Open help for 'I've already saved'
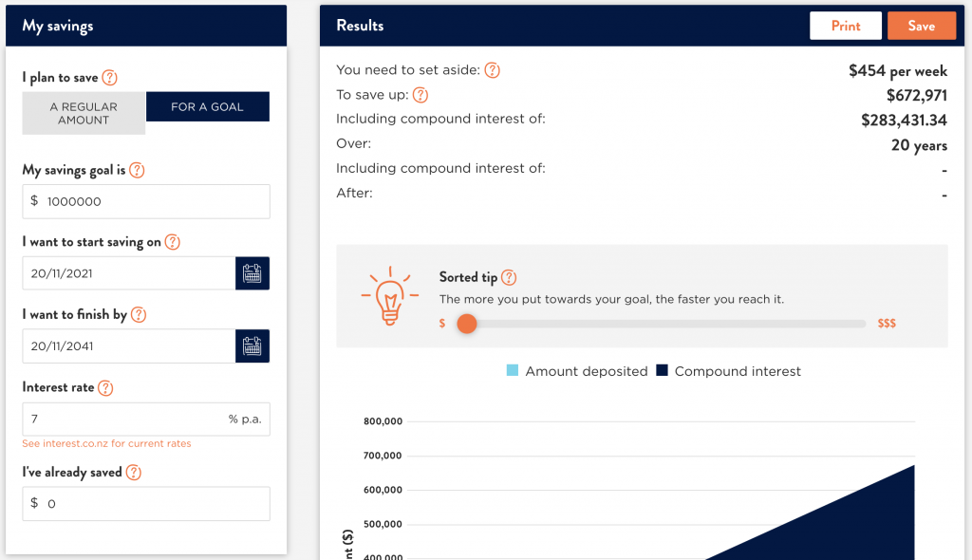 [134, 472]
